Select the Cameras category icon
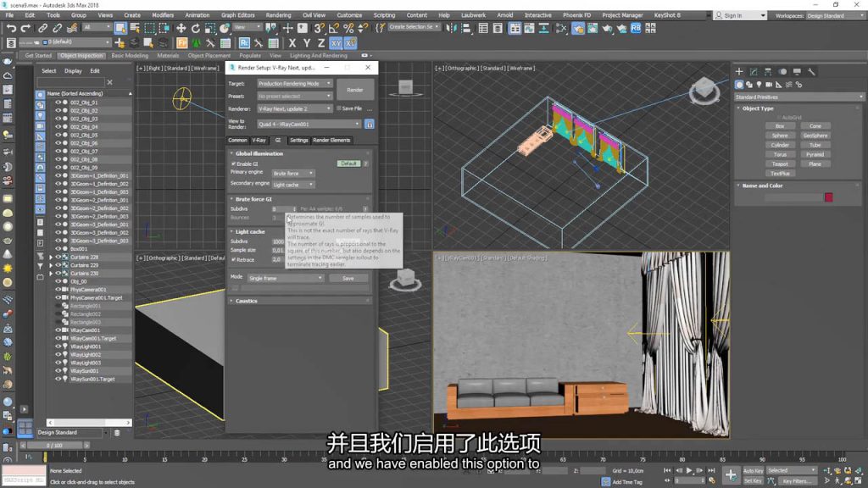Viewport: 868px width, 488px height. [x=769, y=85]
